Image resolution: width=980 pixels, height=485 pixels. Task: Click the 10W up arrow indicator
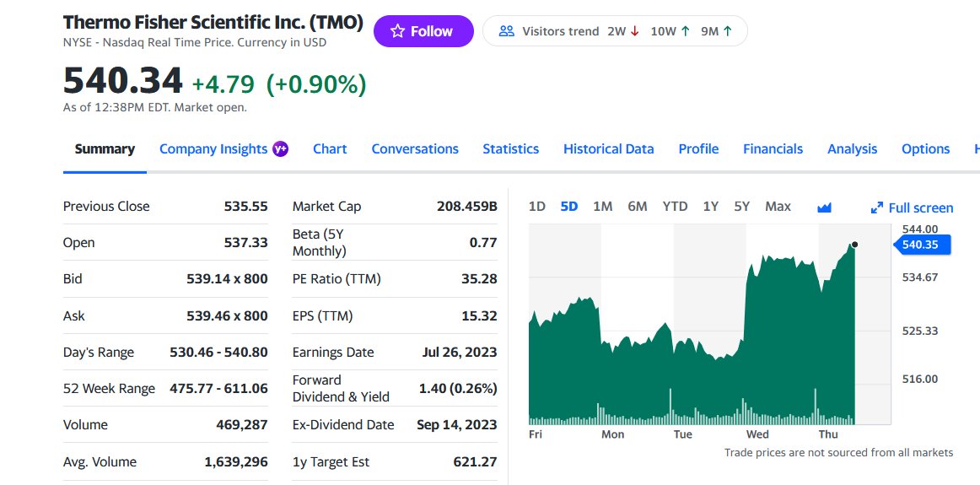(686, 31)
